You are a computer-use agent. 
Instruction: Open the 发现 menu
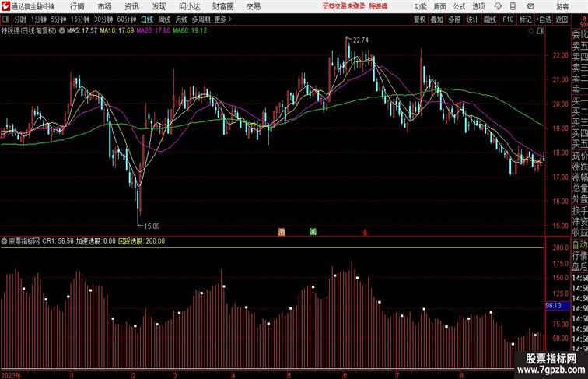(x=159, y=6)
